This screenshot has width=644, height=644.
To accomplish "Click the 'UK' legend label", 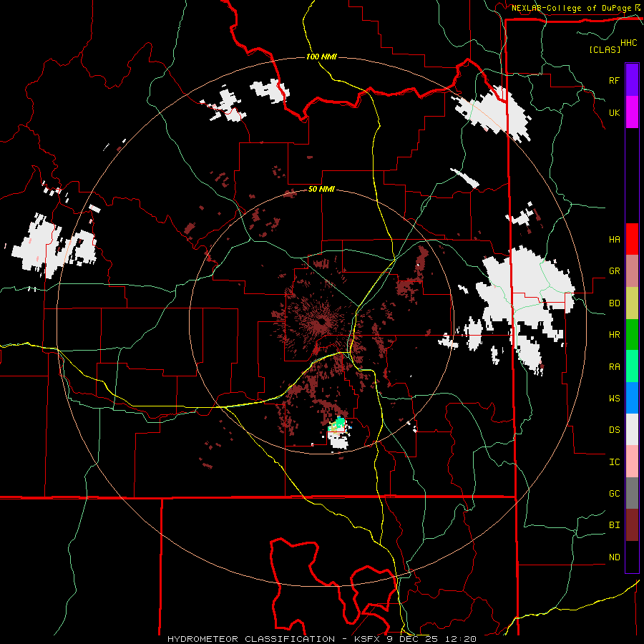I will click(x=614, y=112).
